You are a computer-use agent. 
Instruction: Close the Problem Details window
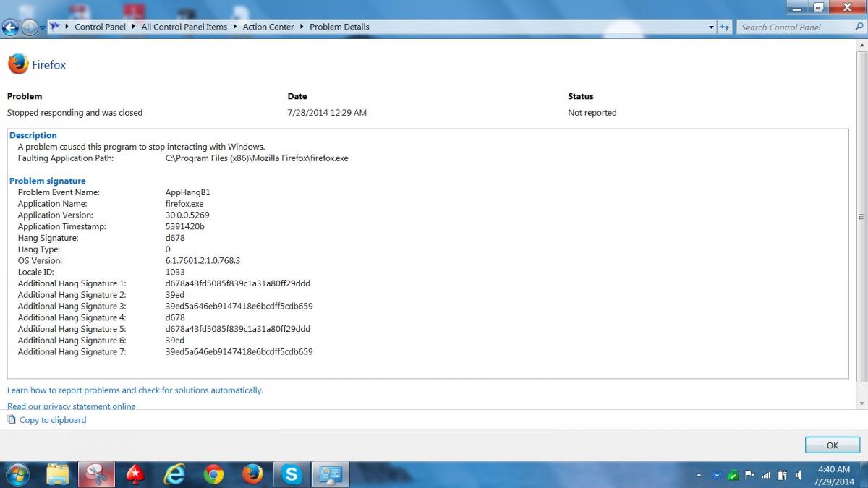point(846,7)
